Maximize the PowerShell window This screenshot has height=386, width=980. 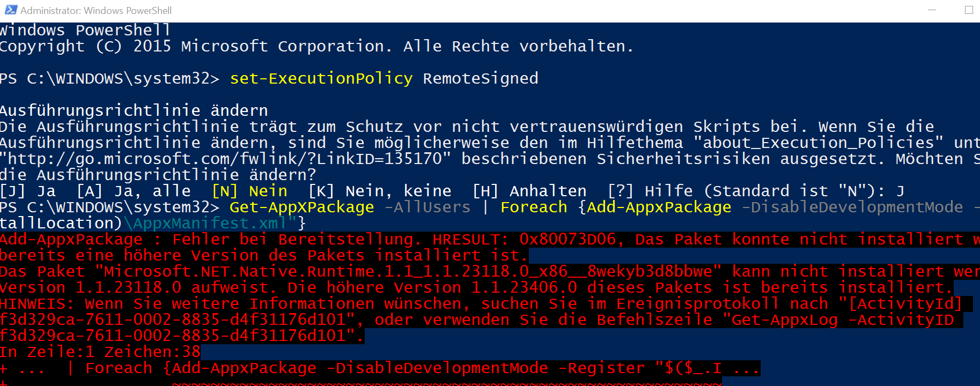[x=969, y=10]
